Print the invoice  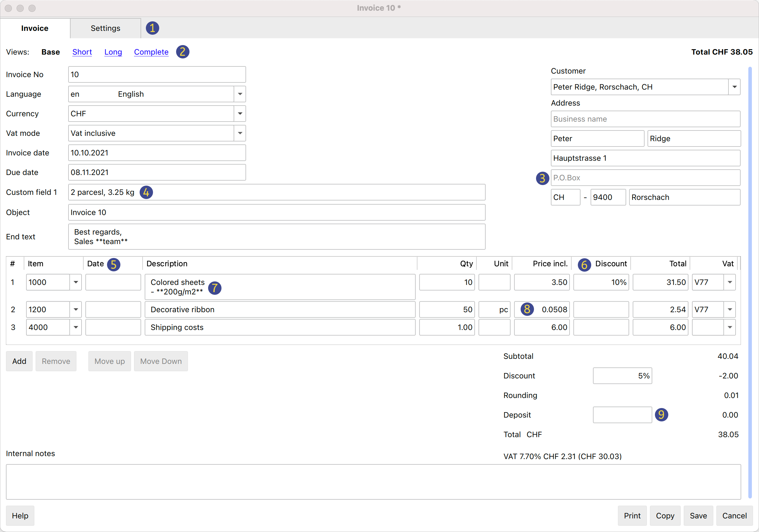coord(632,515)
